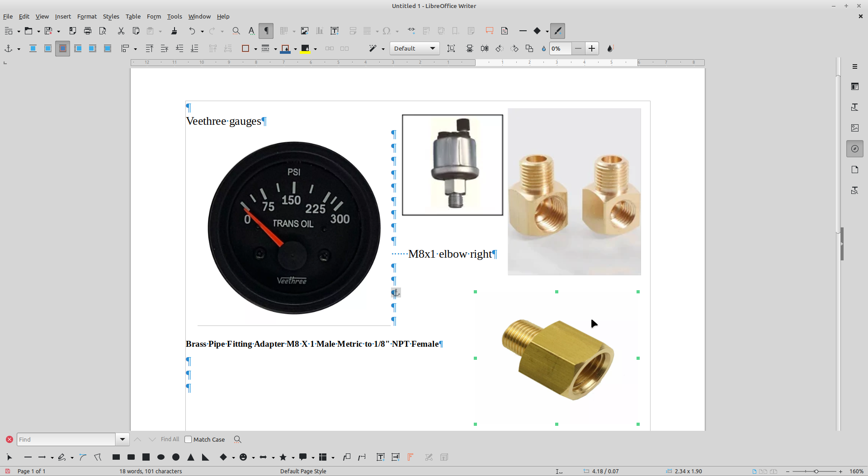Toggle Wrap Off (none) button
868x476 pixels.
point(33,48)
